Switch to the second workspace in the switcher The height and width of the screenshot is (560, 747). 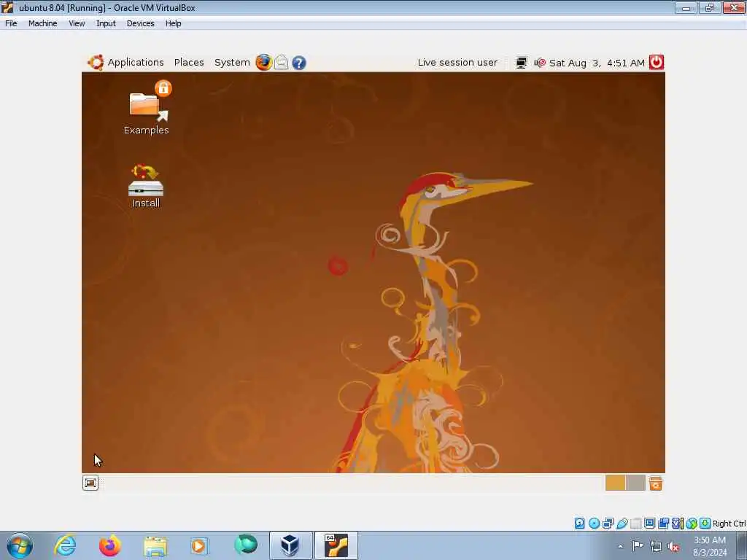tap(635, 483)
